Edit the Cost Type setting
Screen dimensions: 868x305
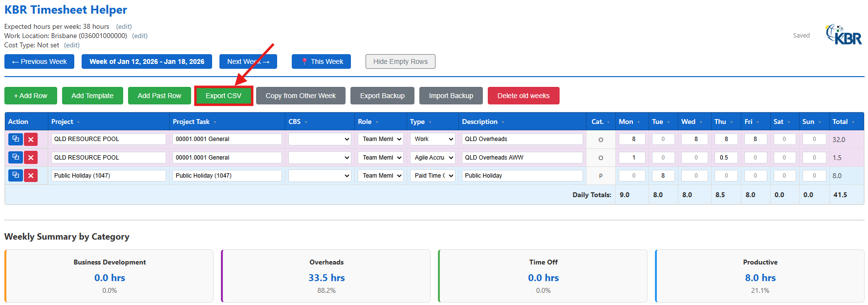(x=72, y=45)
